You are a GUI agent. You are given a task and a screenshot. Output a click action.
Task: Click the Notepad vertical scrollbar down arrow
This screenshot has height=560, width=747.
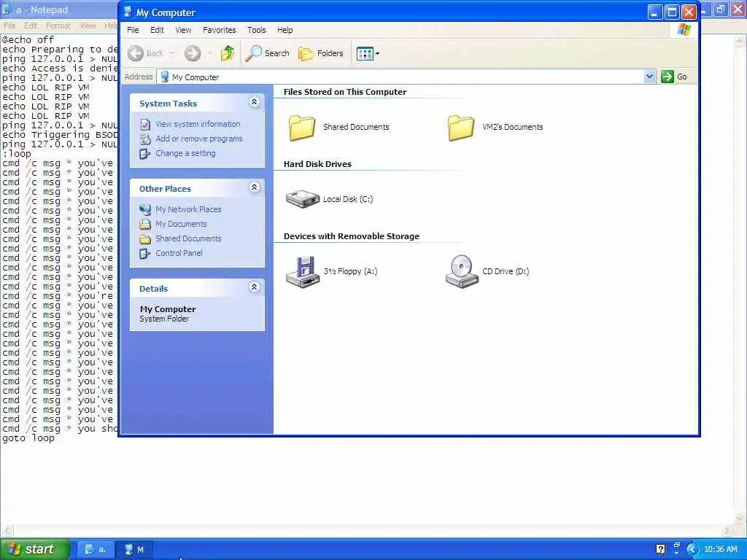tap(740, 518)
